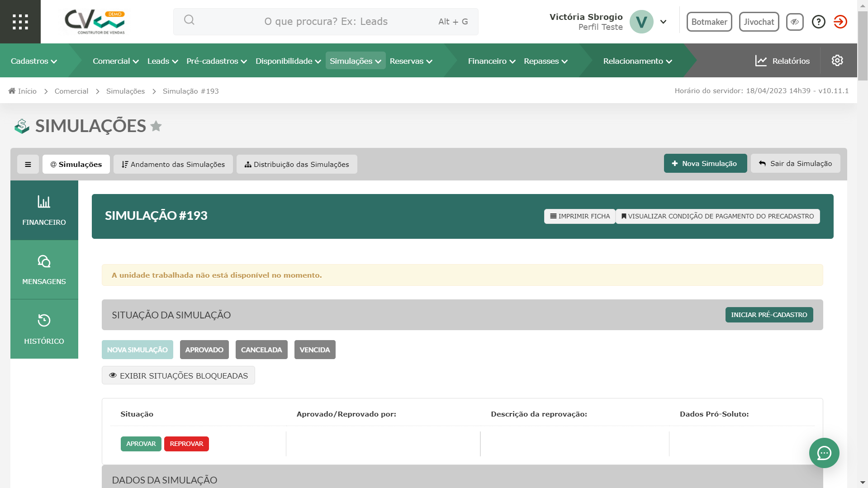The image size is (868, 488).
Task: Open the Histórico sidebar panel
Action: point(44,329)
